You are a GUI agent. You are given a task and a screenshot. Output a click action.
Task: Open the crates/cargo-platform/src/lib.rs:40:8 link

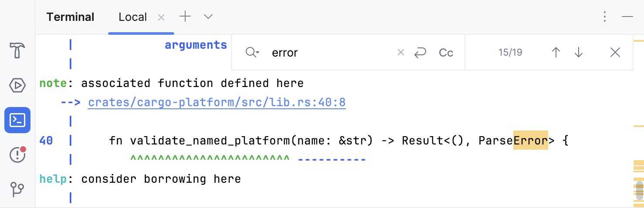click(x=217, y=103)
